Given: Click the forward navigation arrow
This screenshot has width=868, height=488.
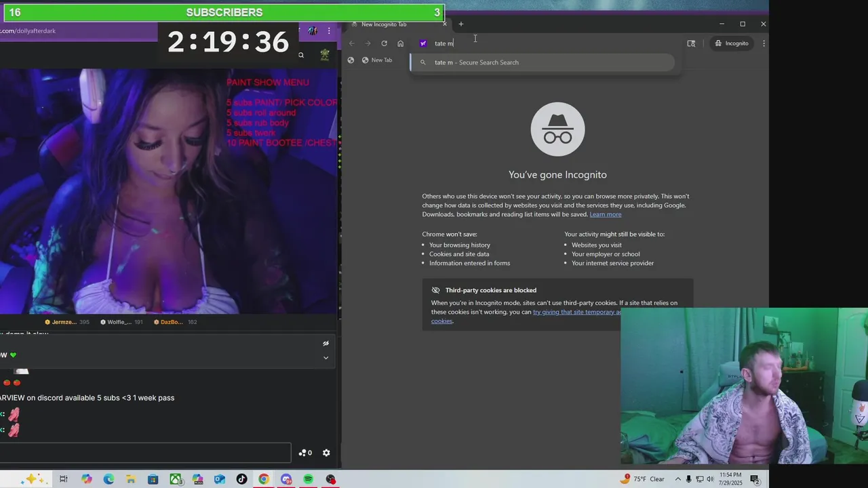Looking at the screenshot, I should (x=368, y=43).
